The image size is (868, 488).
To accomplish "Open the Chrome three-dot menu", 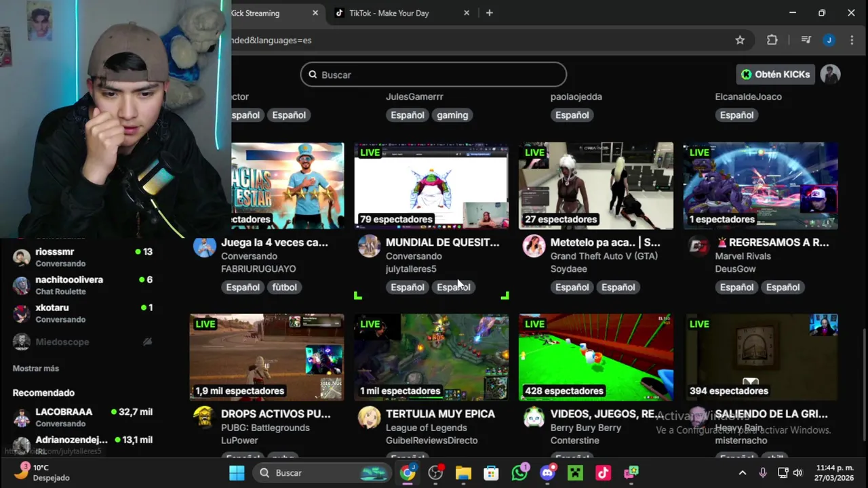I will point(852,40).
